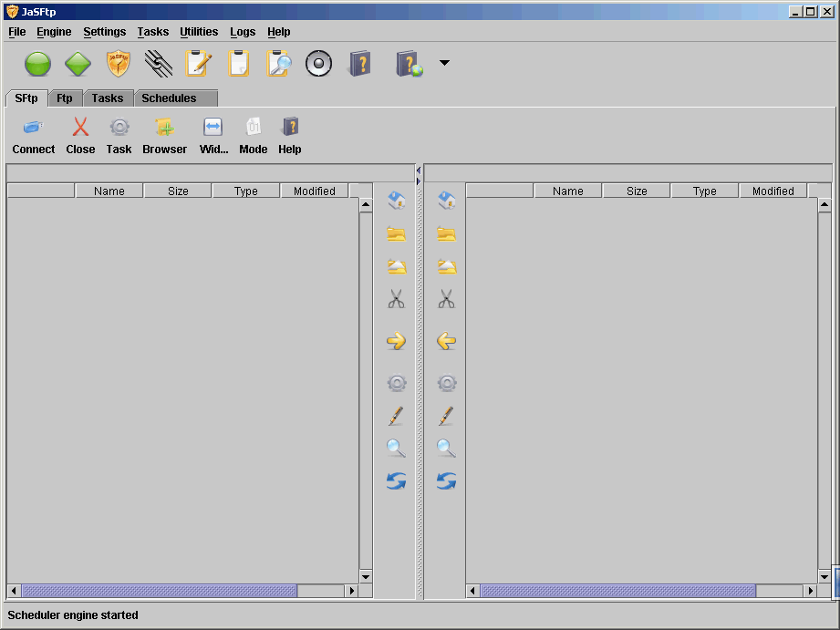Screen dimensions: 840x630
Task: Click the Task gear button
Action: click(119, 137)
